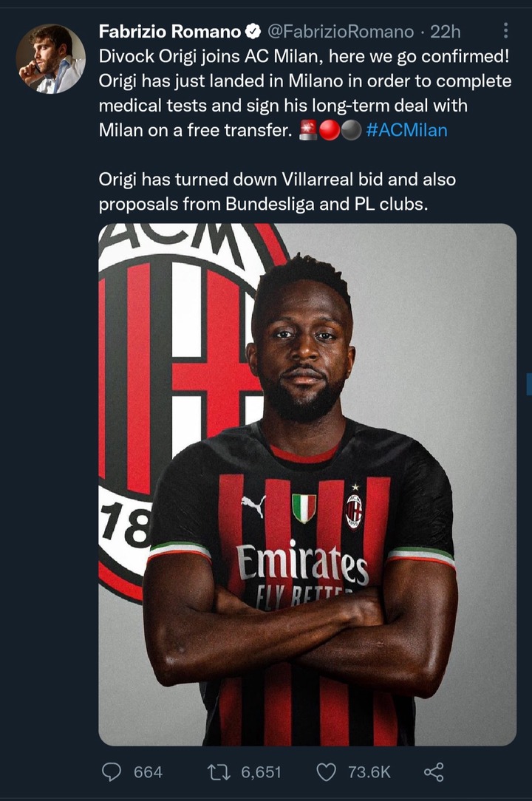
Task: Like the tweet with heart icon
Action: point(326,772)
